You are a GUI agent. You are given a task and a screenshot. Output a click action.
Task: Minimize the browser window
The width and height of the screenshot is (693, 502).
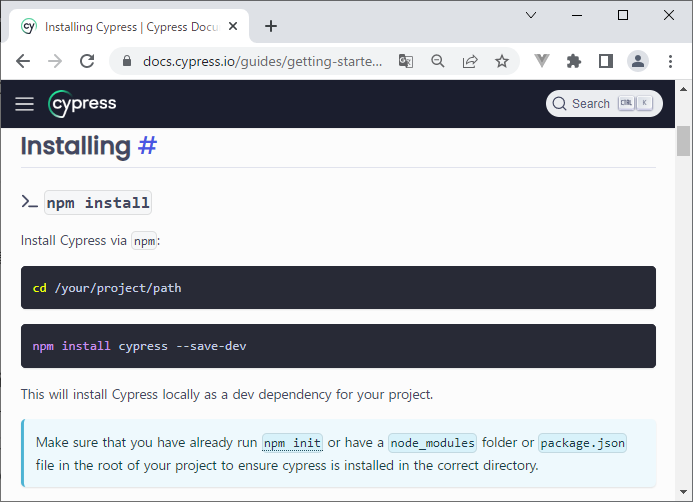577,15
